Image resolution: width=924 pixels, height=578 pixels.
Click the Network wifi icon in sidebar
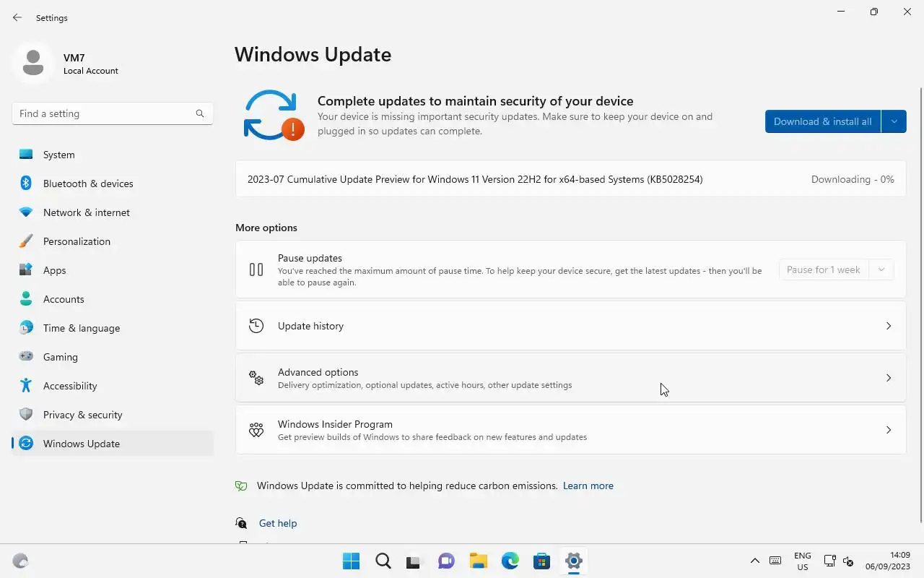point(26,212)
